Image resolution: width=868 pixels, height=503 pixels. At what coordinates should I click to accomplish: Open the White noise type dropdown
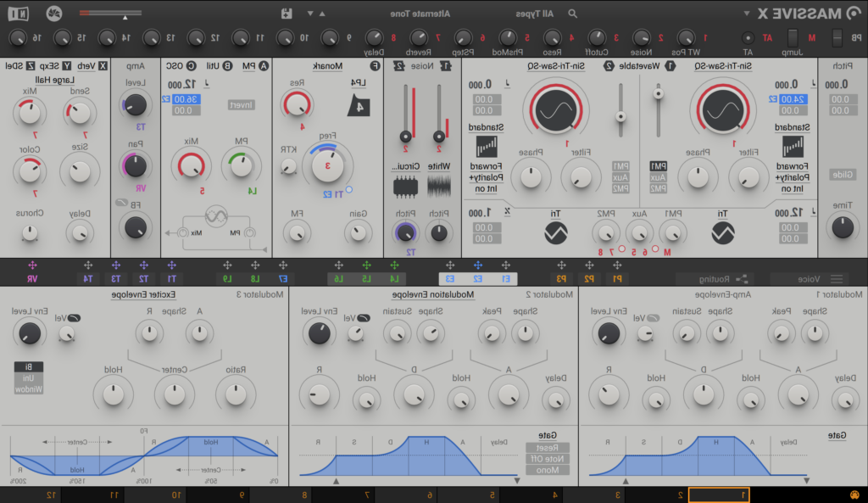pyautogui.click(x=439, y=165)
